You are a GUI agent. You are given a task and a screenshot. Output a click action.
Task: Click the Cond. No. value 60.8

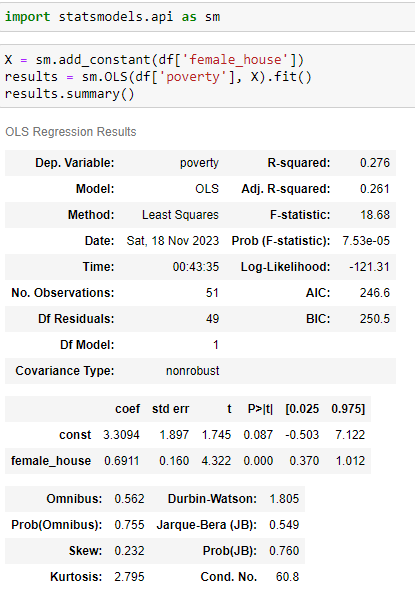tap(287, 577)
